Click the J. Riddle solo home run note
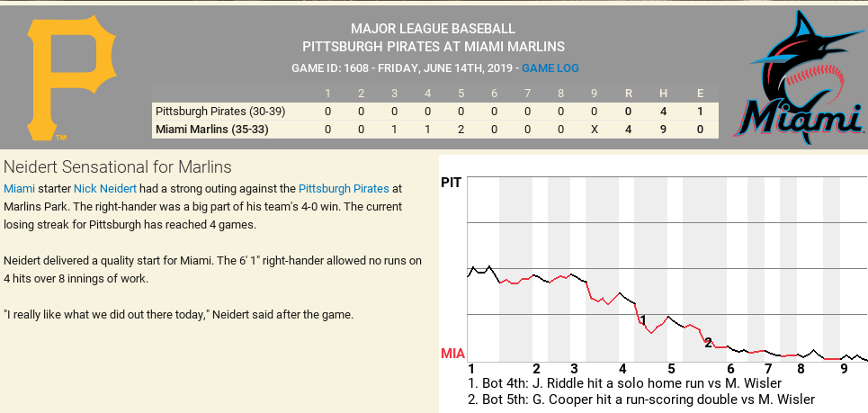 tap(618, 382)
